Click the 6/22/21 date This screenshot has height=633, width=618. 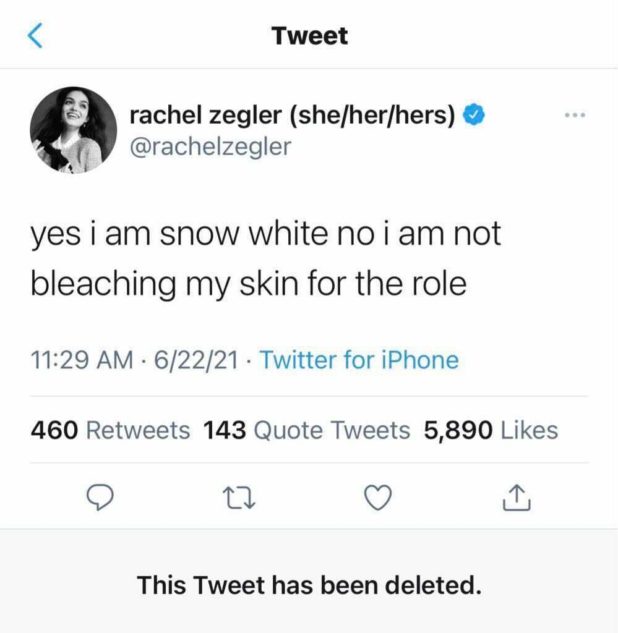[196, 360]
